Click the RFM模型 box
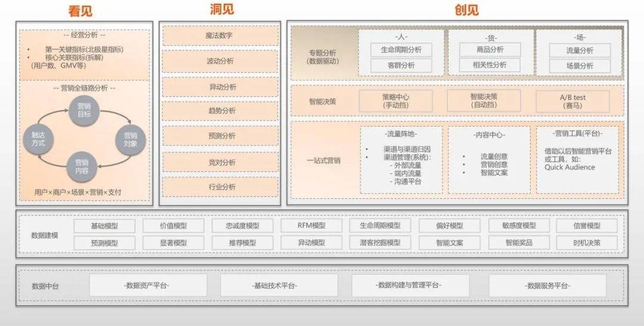 (x=311, y=226)
